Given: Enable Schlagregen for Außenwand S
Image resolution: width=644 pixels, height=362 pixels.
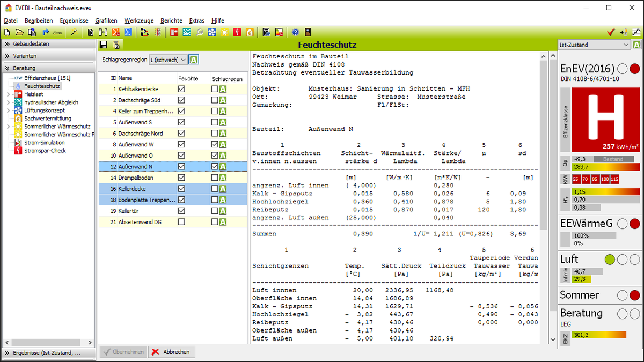Looking at the screenshot, I should coord(215,122).
